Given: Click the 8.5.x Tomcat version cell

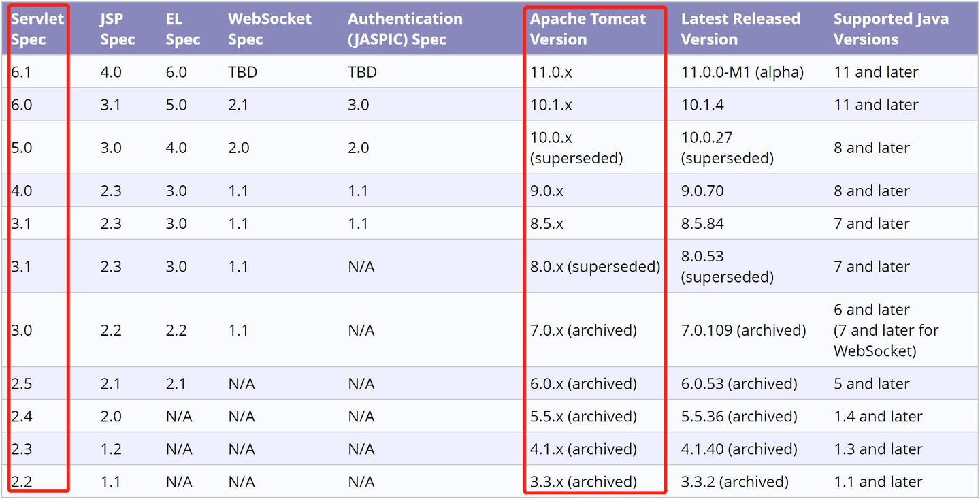Looking at the screenshot, I should pos(547,224).
